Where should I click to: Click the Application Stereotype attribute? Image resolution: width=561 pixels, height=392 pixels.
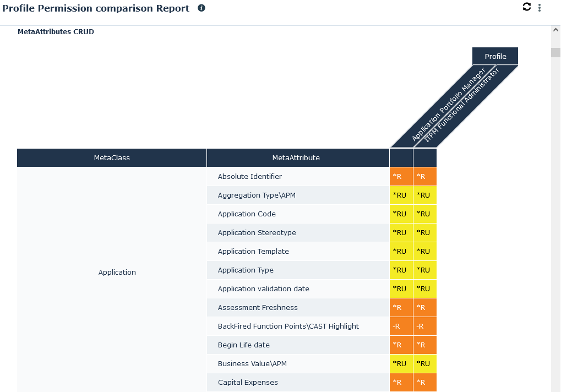[257, 232]
